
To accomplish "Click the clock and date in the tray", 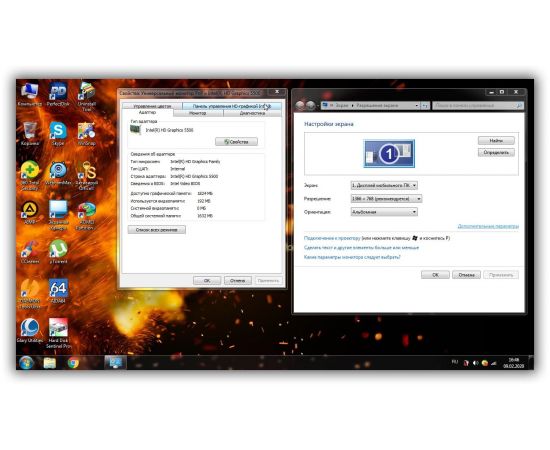I will [514, 363].
